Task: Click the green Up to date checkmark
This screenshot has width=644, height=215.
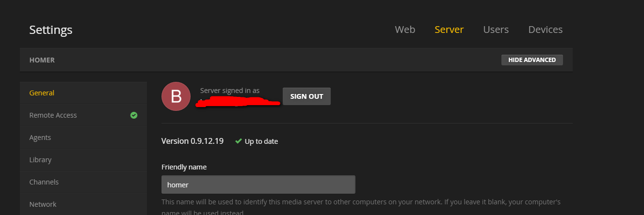Action: click(238, 141)
